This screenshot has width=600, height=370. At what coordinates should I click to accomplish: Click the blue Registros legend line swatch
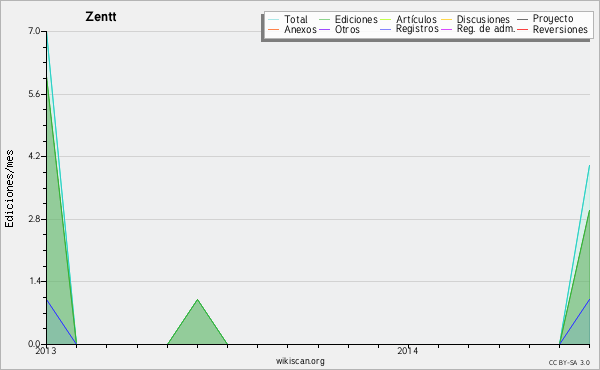click(386, 29)
